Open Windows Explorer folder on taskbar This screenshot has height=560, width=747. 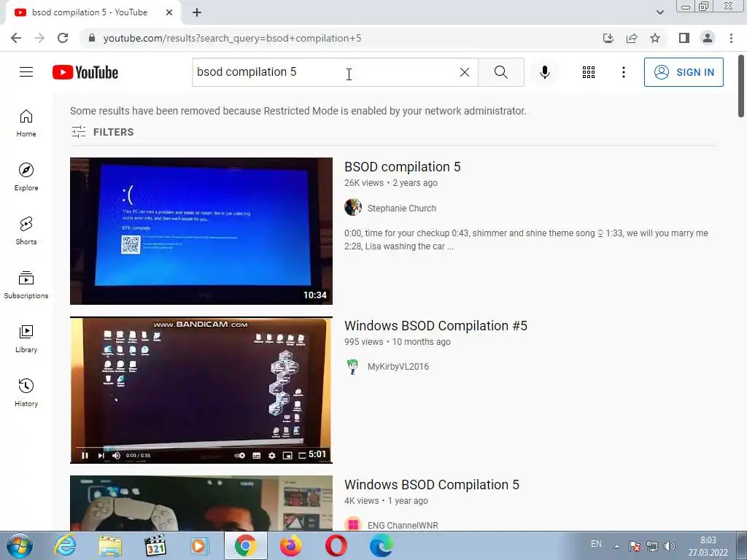110,545
